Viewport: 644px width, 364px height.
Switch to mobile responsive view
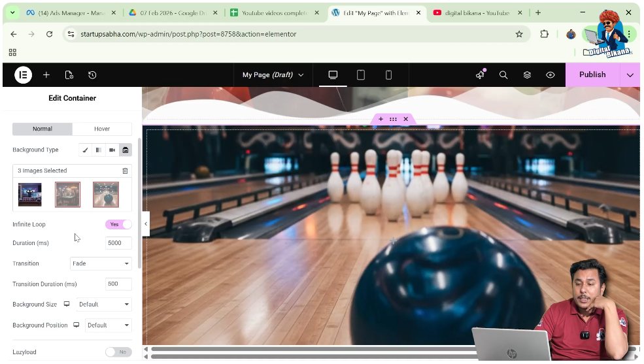tap(388, 75)
